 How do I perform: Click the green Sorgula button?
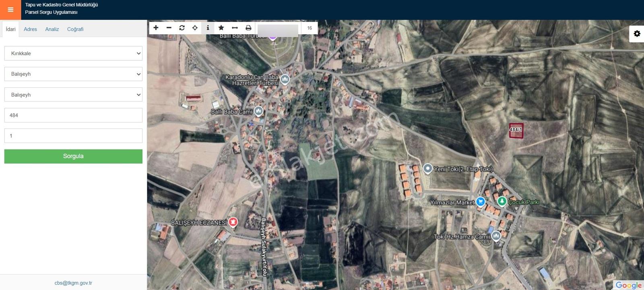73,156
